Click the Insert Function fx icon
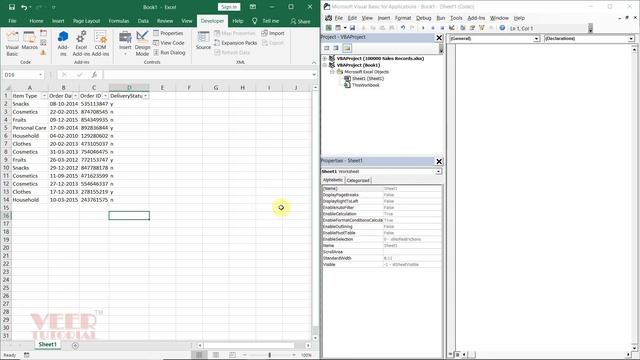Screen dimensions: 640x360 94,75
